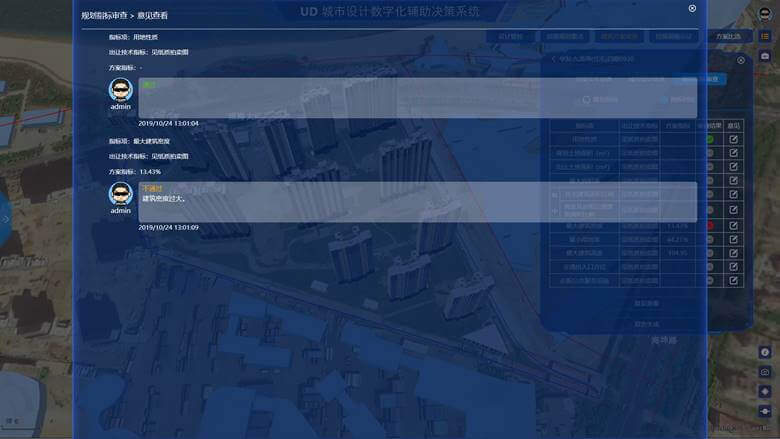Click the admin avatar on the 建筑密度过大 comment
Viewport: 780px width, 439px height.
(120, 194)
